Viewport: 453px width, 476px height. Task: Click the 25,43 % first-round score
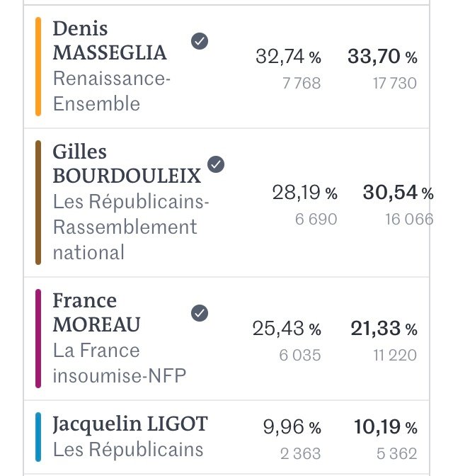(x=287, y=329)
